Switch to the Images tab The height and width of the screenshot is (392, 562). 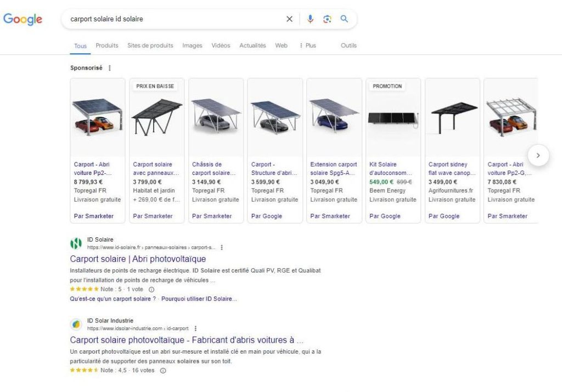(192, 46)
